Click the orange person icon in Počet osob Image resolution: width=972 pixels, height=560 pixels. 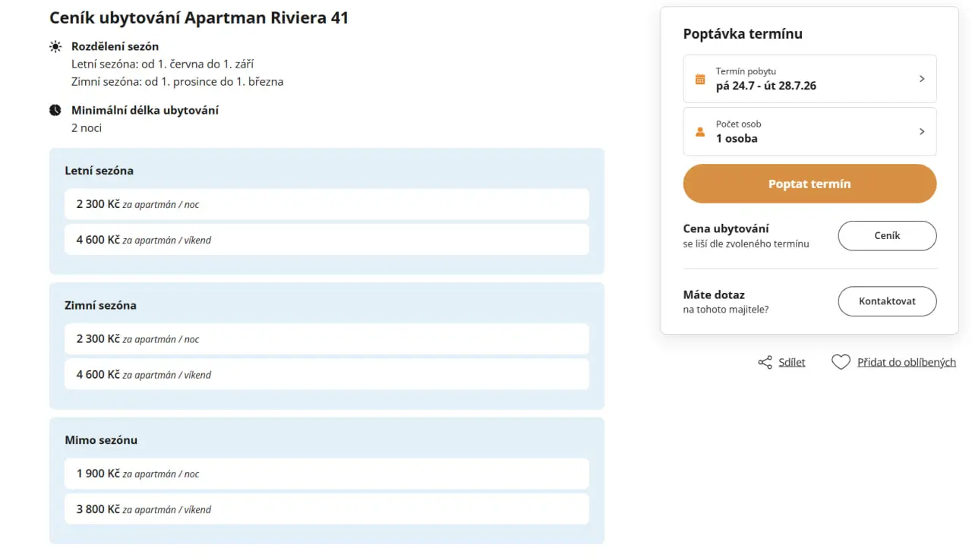(x=700, y=131)
